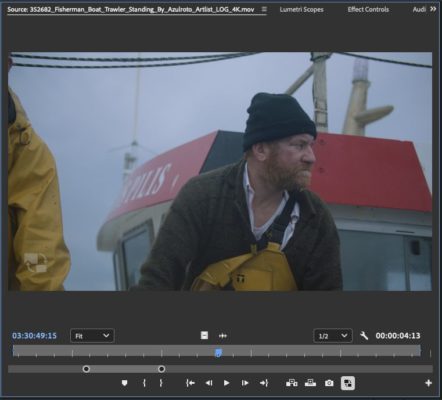This screenshot has height=400, width=442.
Task: Click the Go to Out button
Action: [x=264, y=383]
